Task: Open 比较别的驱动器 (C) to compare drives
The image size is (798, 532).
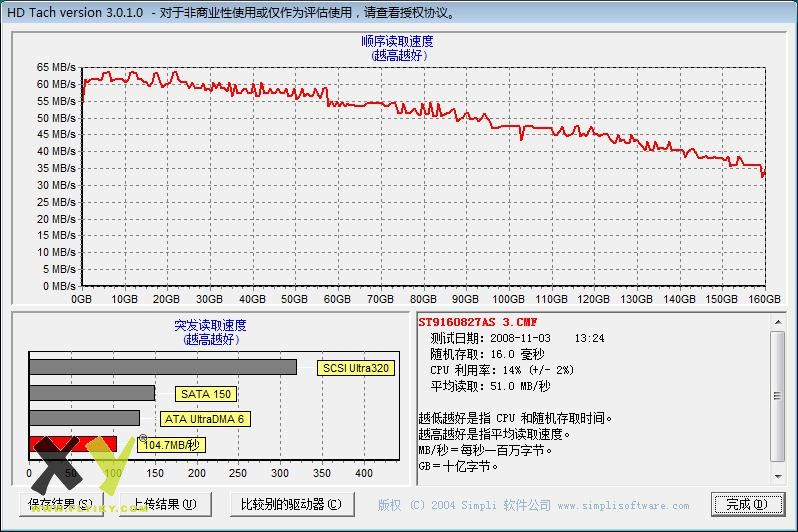Action: [290, 504]
